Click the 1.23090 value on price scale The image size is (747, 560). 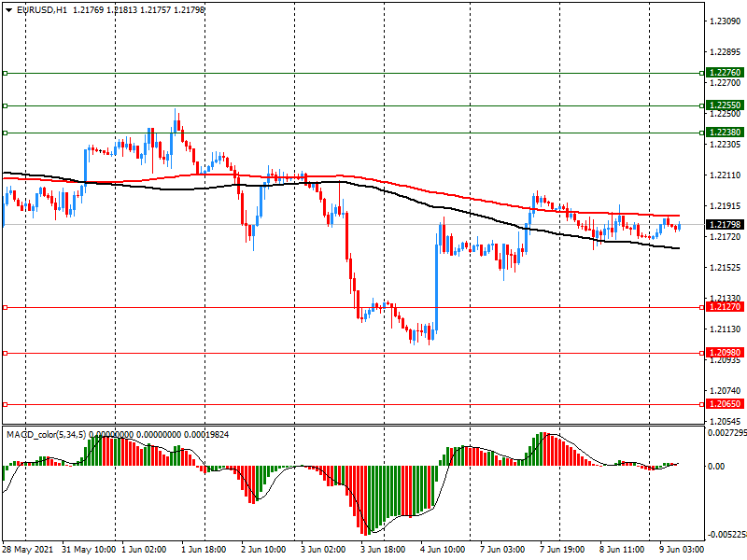tap(724, 21)
